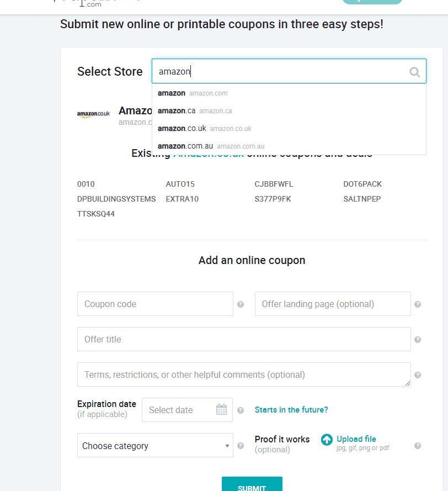Click the SUBMIT button
This screenshot has width=448, height=491.
(252, 484)
